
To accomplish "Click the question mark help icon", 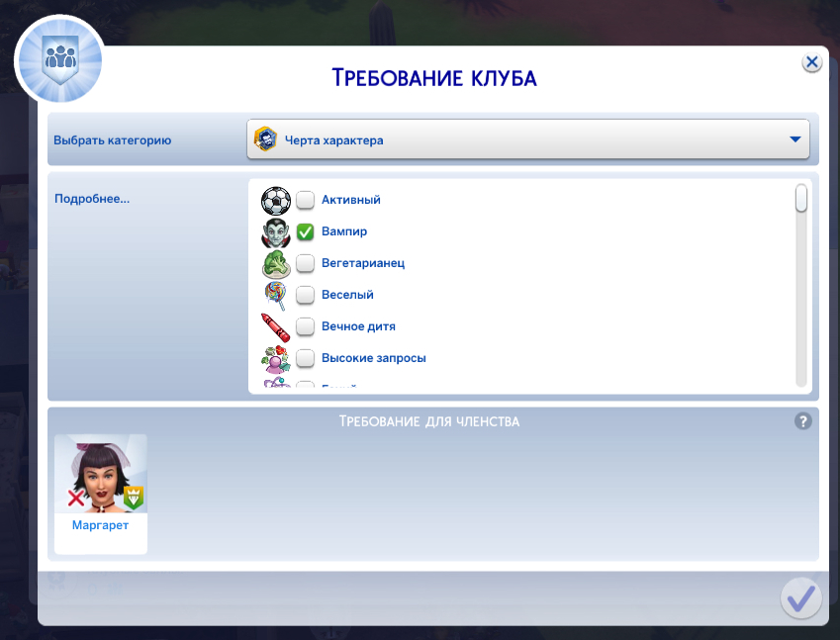I will click(x=802, y=421).
